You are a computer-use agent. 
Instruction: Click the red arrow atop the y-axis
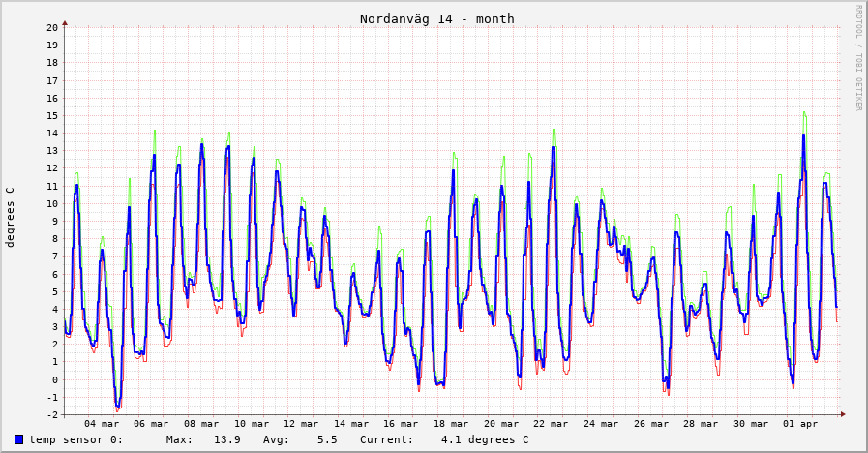click(65, 22)
